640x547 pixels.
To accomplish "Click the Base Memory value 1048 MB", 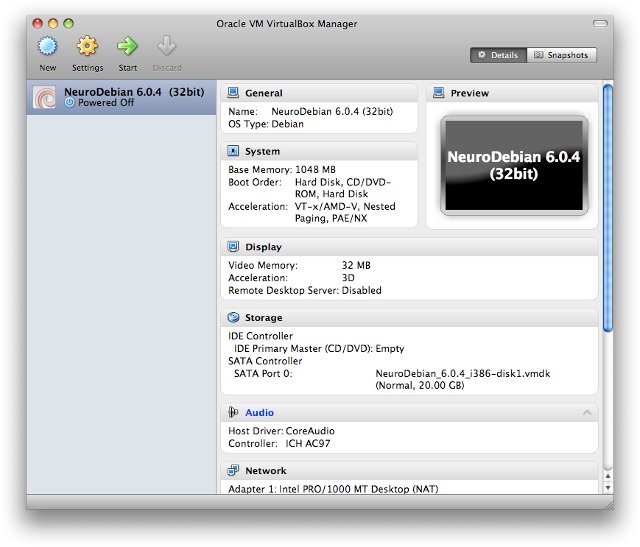I will pos(315,169).
